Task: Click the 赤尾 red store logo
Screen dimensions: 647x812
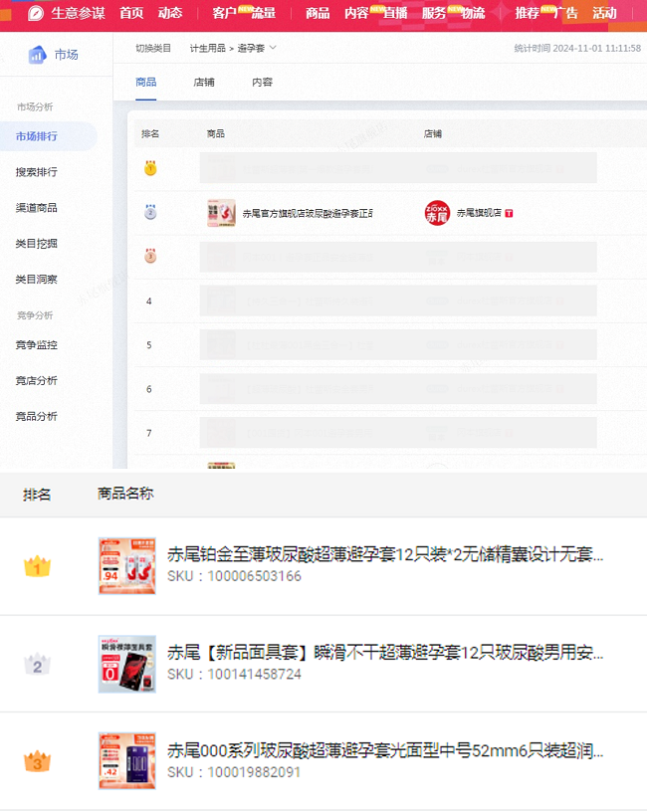Action: pyautogui.click(x=437, y=213)
